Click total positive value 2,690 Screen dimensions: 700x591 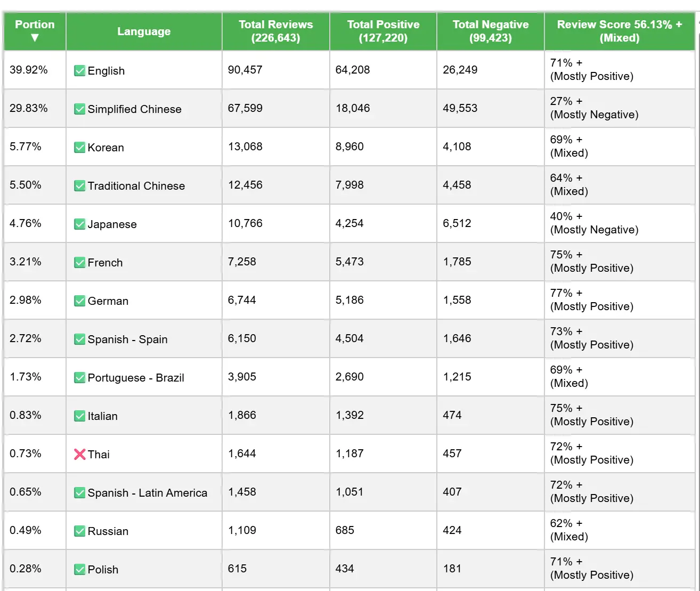(349, 377)
